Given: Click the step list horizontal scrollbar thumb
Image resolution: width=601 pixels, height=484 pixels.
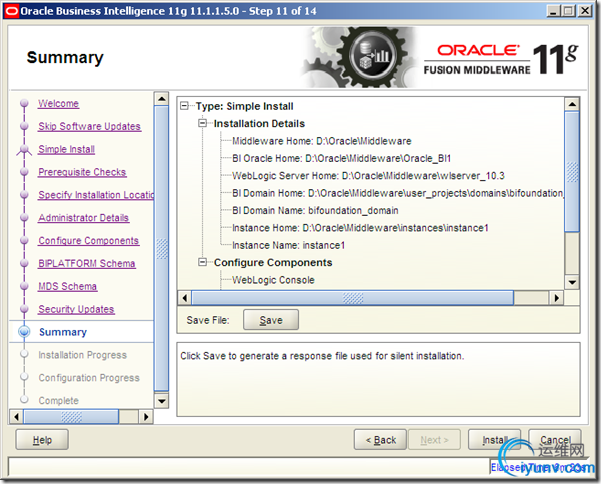Looking at the screenshot, I should [x=71, y=417].
